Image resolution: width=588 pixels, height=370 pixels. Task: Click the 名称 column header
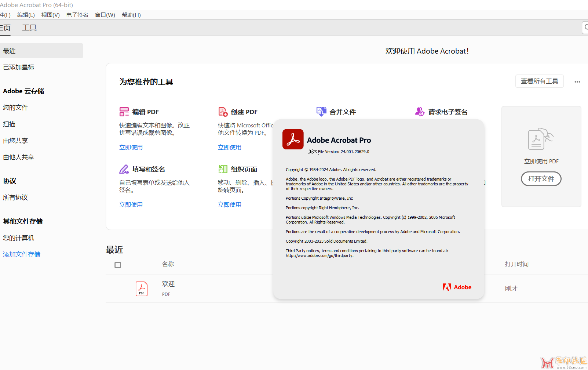(168, 264)
